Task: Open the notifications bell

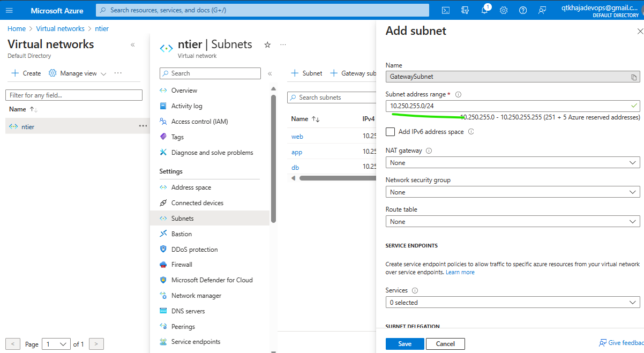Action: click(x=484, y=10)
